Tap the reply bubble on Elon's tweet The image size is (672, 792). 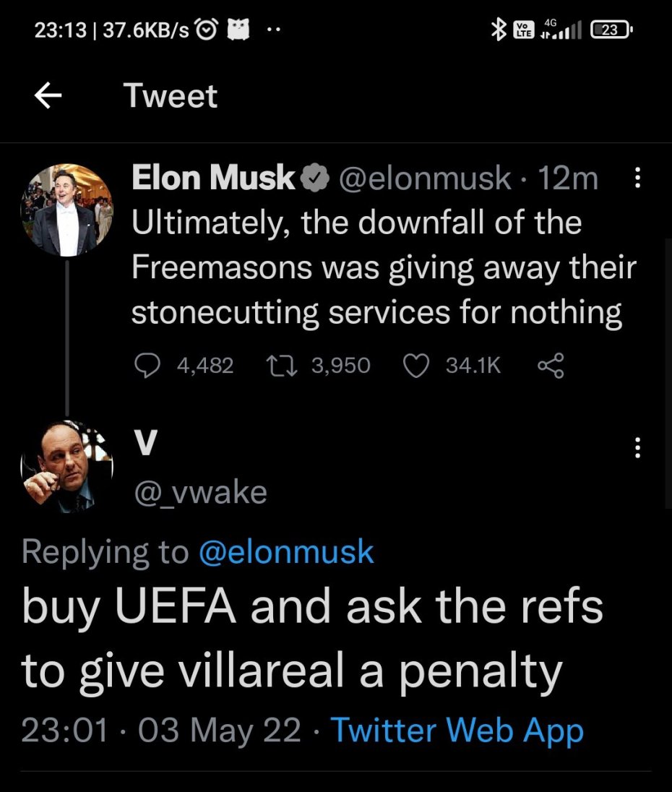(148, 366)
